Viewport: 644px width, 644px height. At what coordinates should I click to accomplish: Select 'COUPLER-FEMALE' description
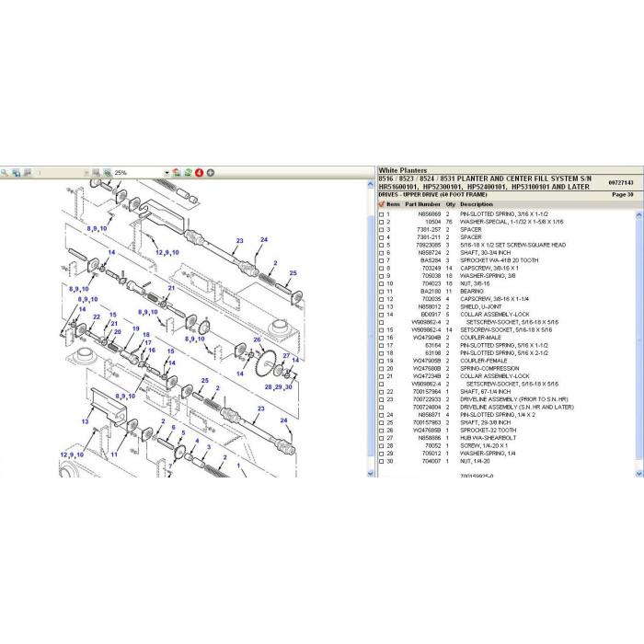tap(483, 361)
